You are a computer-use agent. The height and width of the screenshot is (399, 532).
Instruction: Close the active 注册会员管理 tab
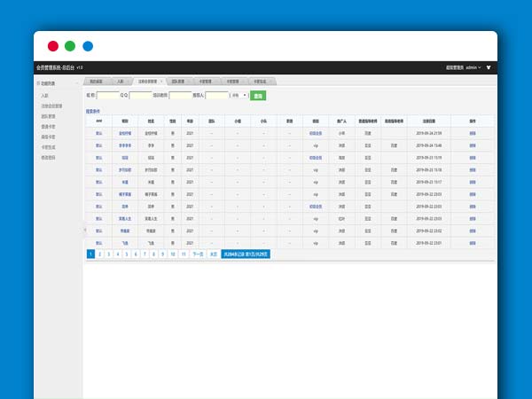coord(161,81)
